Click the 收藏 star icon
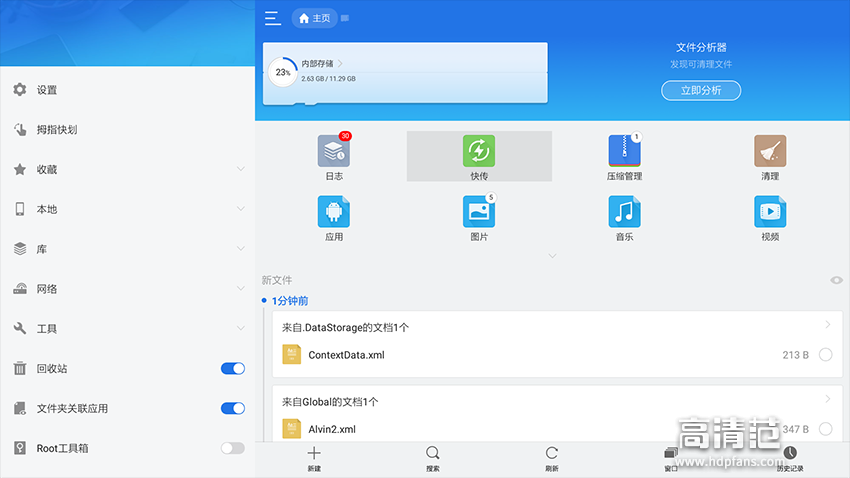This screenshot has height=478, width=850. 20,170
